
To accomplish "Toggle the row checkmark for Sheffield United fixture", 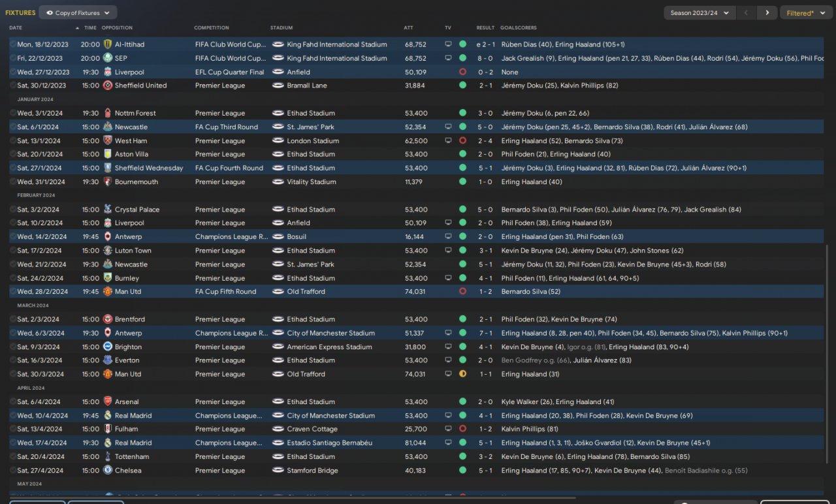I will [x=12, y=86].
